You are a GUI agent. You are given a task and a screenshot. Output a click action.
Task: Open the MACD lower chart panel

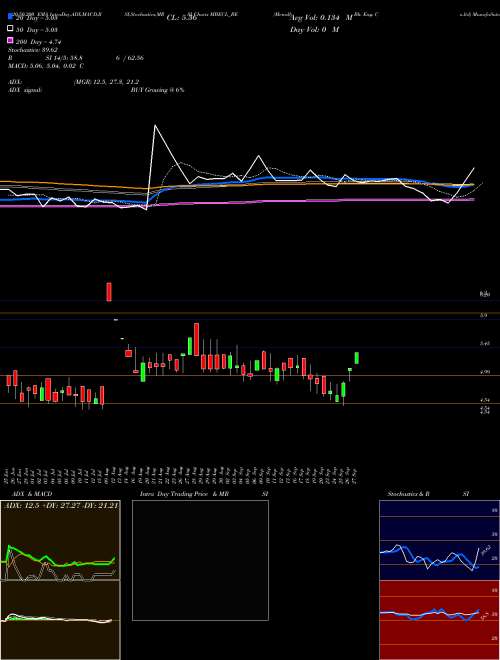coord(60,620)
